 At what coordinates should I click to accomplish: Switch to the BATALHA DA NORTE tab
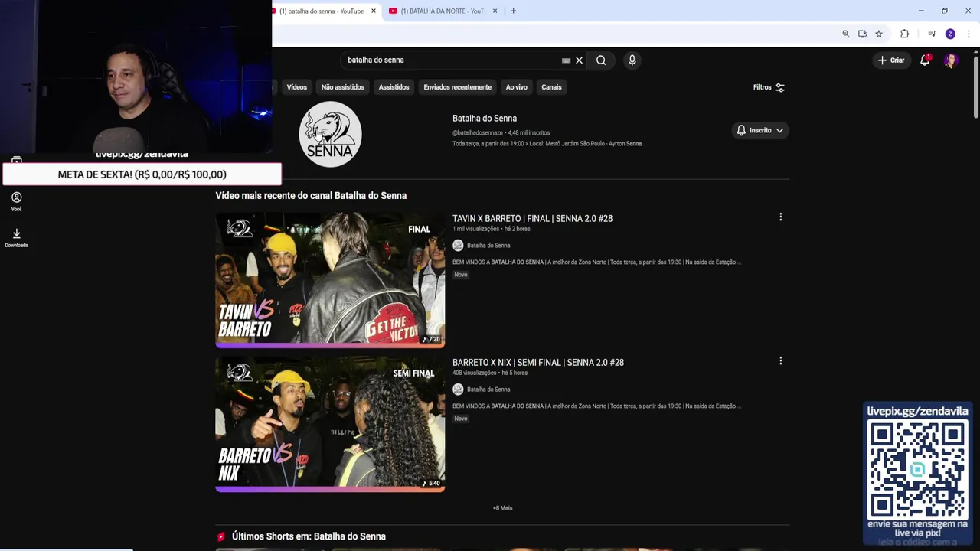(443, 11)
